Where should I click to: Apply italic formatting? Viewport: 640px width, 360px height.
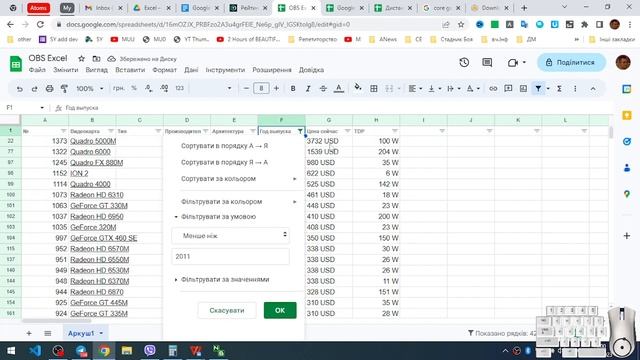[x=308, y=89]
